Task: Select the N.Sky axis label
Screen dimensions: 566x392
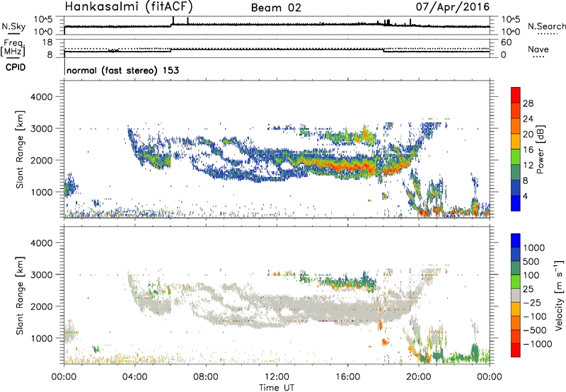Action: point(13,26)
